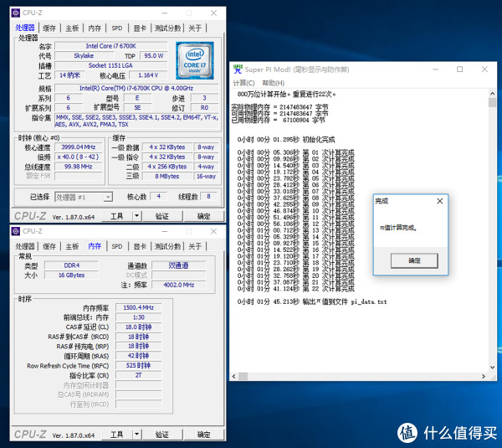Screen dimensions: 502x448
Task: Open SPD tab in lower CPU-Z
Action: point(117,246)
